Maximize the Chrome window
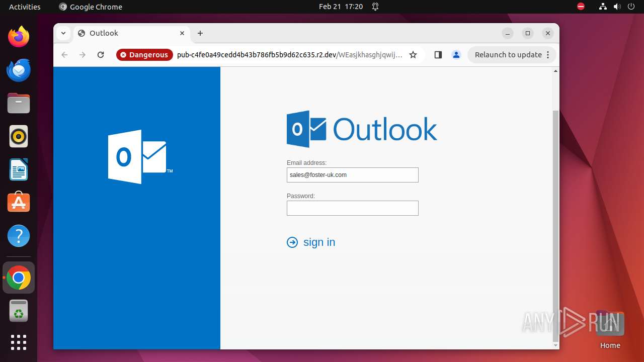Image resolution: width=644 pixels, height=362 pixels. click(x=528, y=33)
